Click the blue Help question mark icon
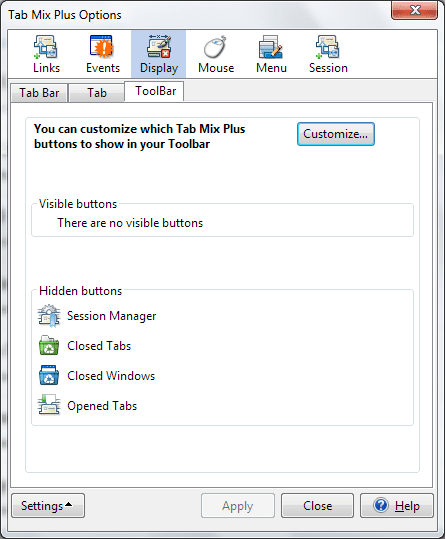The width and height of the screenshot is (446, 539). pyautogui.click(x=381, y=505)
